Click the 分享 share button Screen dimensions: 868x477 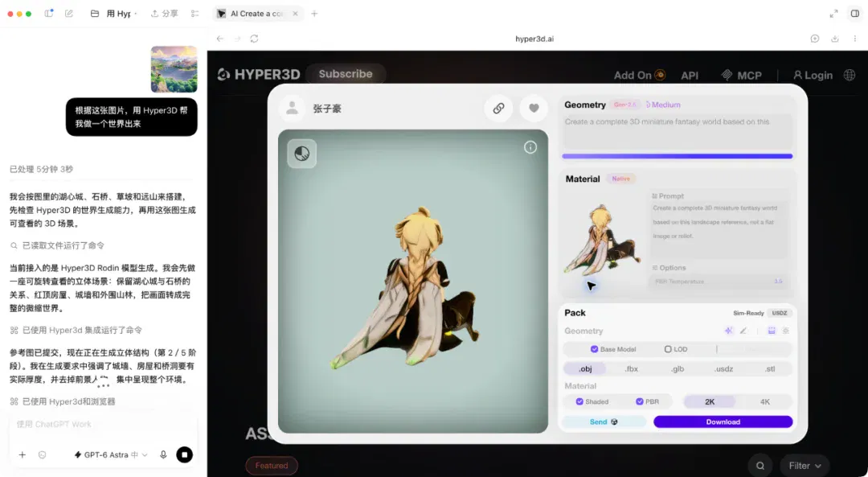(165, 14)
